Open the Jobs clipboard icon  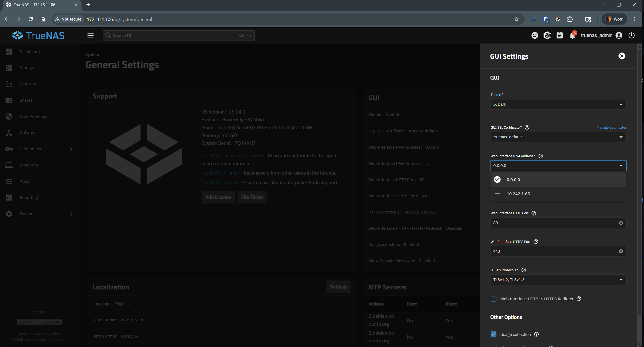559,35
